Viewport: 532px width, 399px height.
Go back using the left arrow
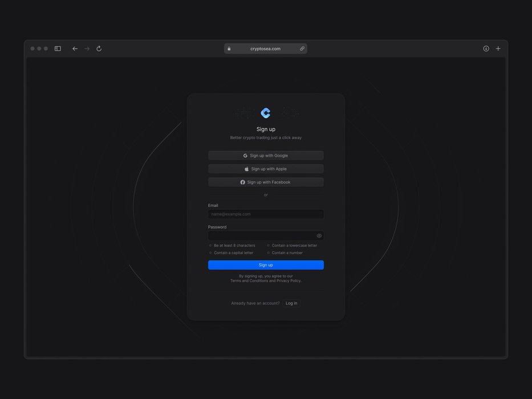pyautogui.click(x=75, y=48)
